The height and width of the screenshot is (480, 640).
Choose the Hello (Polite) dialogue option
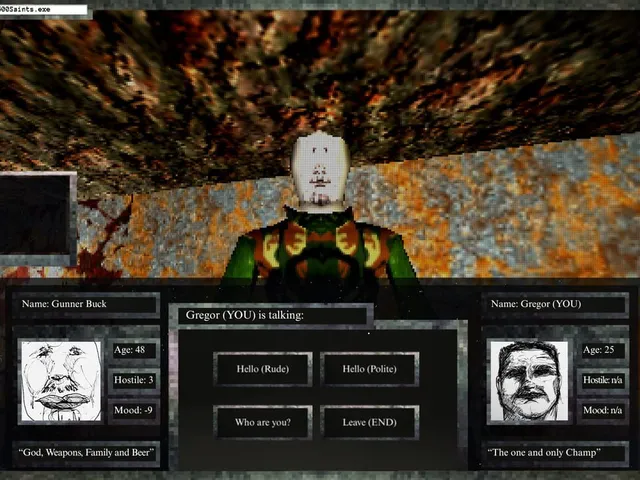[369, 369]
